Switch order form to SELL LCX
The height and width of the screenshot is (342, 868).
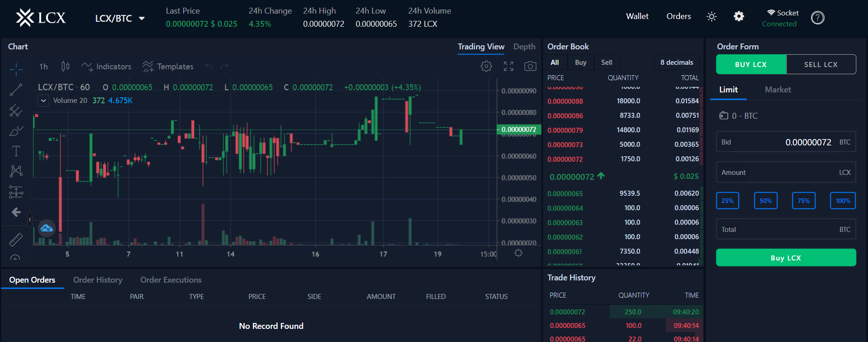pyautogui.click(x=821, y=64)
